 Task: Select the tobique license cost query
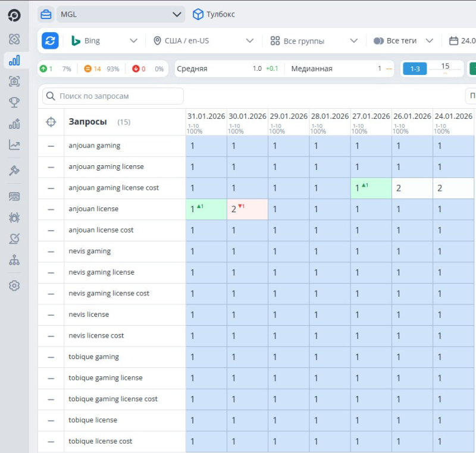pyautogui.click(x=100, y=441)
